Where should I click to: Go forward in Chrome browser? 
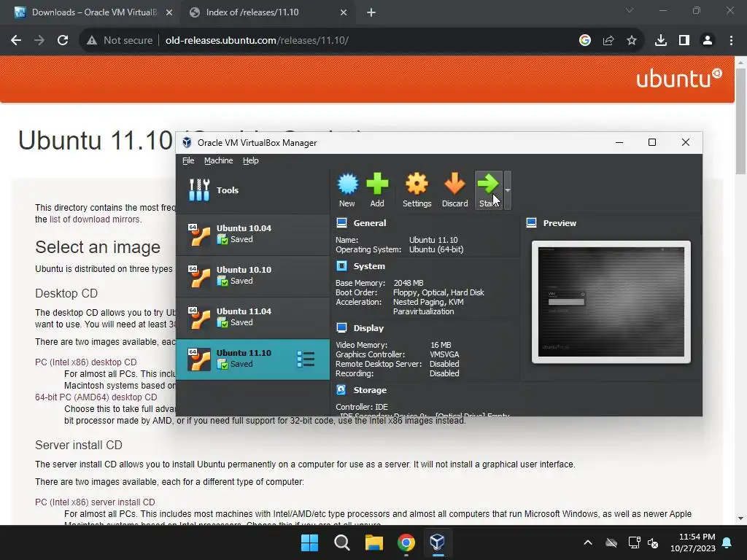pyautogui.click(x=39, y=41)
